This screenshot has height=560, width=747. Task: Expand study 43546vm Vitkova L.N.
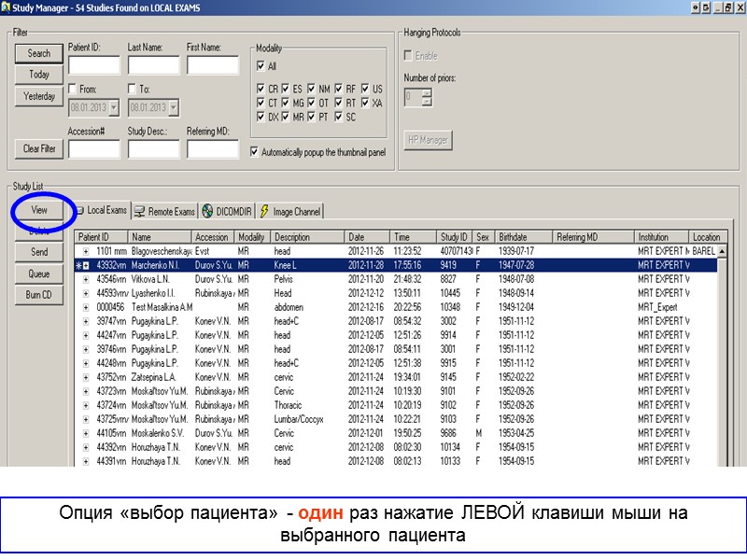point(86,279)
